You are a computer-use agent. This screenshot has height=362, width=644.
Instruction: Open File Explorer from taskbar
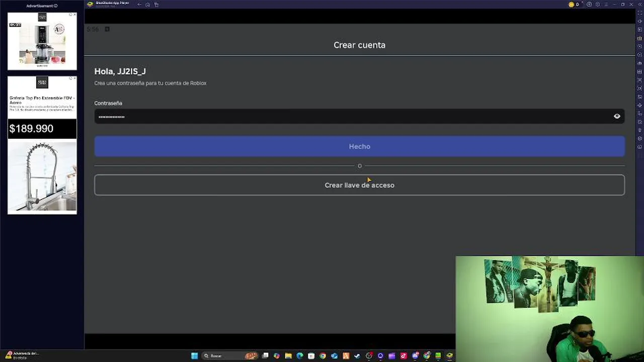click(288, 356)
